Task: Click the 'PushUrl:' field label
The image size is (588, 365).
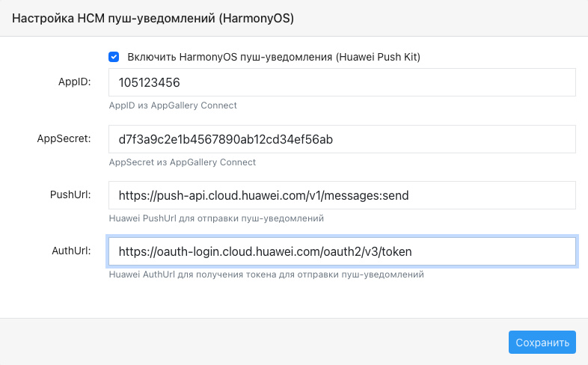Action: click(x=70, y=195)
